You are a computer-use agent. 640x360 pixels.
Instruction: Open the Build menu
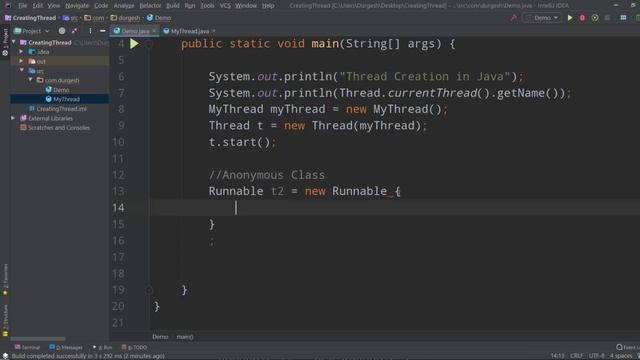click(x=173, y=6)
